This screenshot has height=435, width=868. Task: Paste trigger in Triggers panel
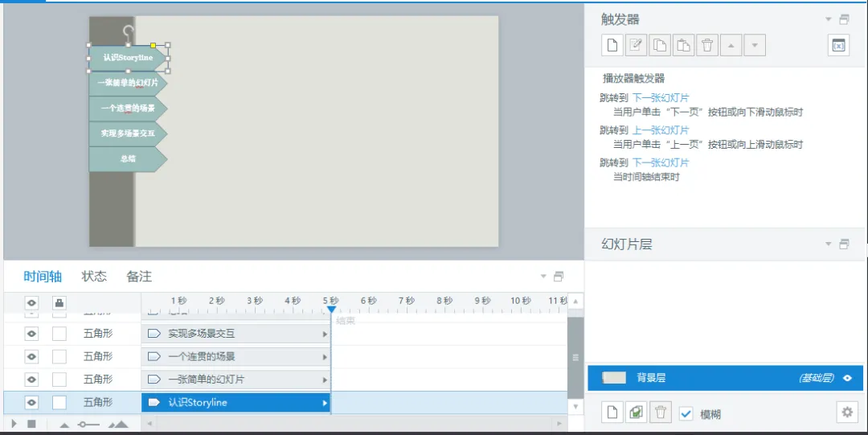pyautogui.click(x=683, y=46)
